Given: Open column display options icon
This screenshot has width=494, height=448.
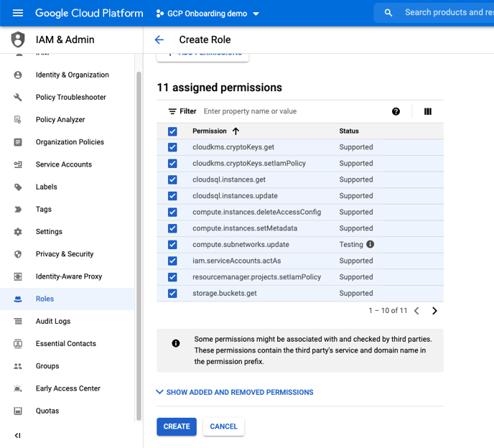Looking at the screenshot, I should (x=427, y=111).
